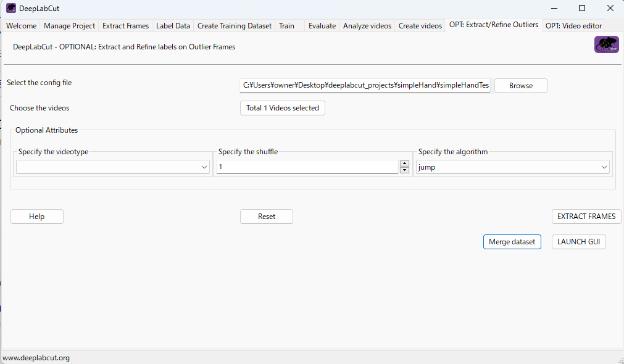Image resolution: width=624 pixels, height=364 pixels.
Task: Open the algorithm dropdown showing jump
Action: 512,167
